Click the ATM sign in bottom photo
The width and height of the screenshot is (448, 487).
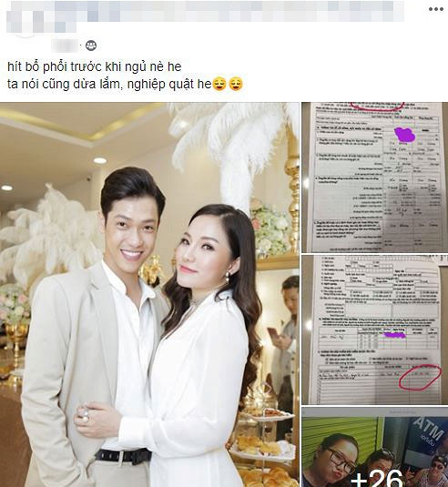coord(429,428)
